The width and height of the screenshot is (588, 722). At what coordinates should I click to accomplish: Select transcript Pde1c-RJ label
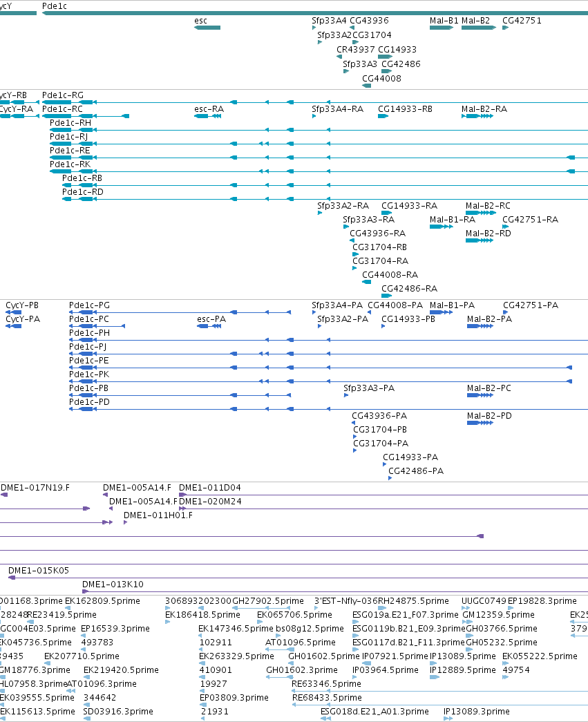coord(68,137)
